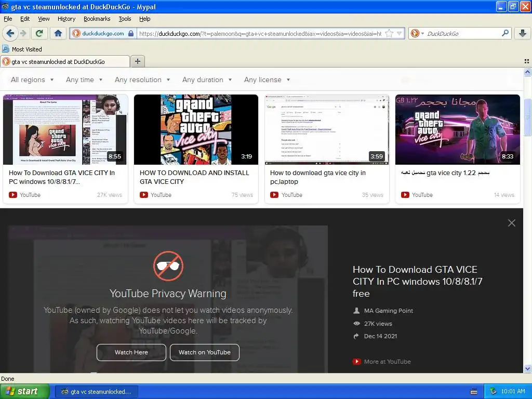The image size is (532, 399).
Task: Open the 3:59 Google search video thumbnail
Action: [327, 129]
